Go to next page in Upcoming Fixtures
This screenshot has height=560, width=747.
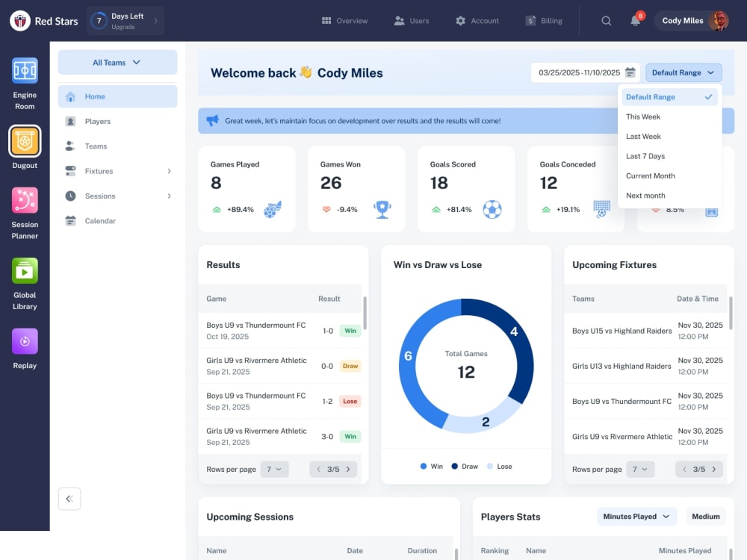click(x=714, y=469)
